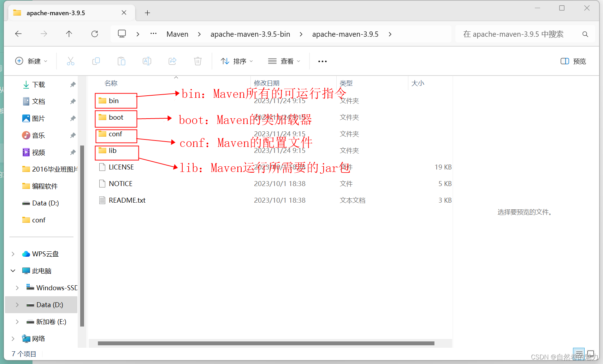Open 2016毕业班图片 folder in navigation pane
The width and height of the screenshot is (603, 364).
[50, 169]
